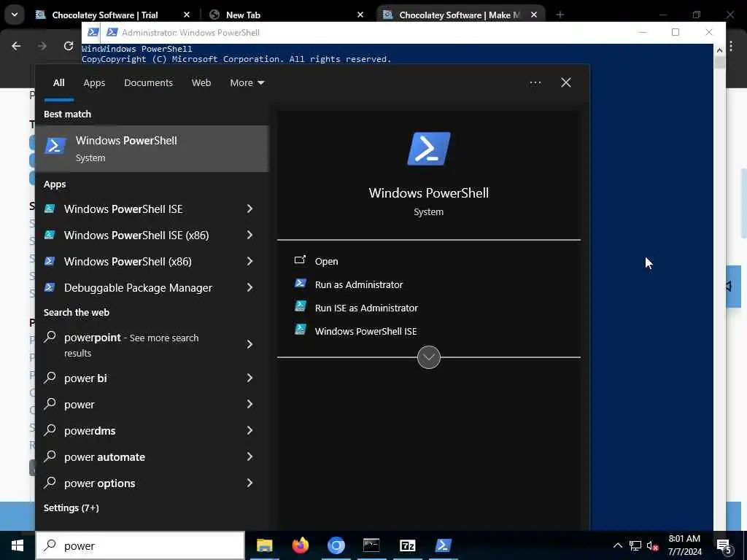The image size is (747, 560).
Task: Click the network status tray icon
Action: click(x=635, y=545)
